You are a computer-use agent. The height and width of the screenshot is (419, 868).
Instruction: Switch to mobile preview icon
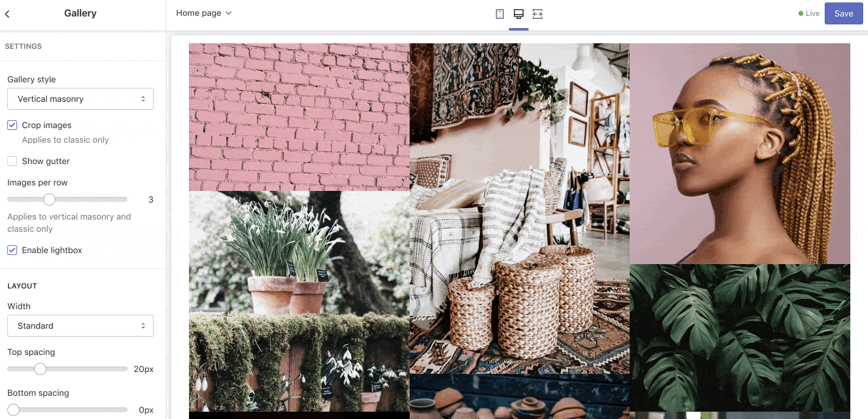(500, 13)
